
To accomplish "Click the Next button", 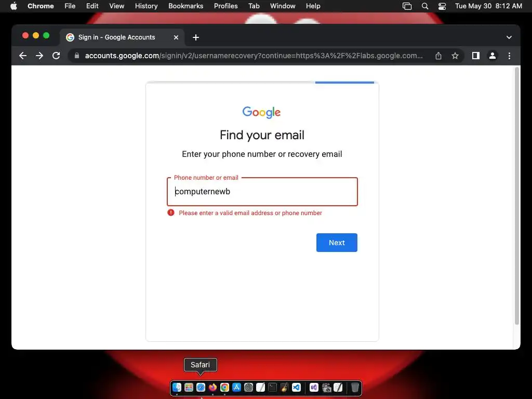I will pos(337,243).
